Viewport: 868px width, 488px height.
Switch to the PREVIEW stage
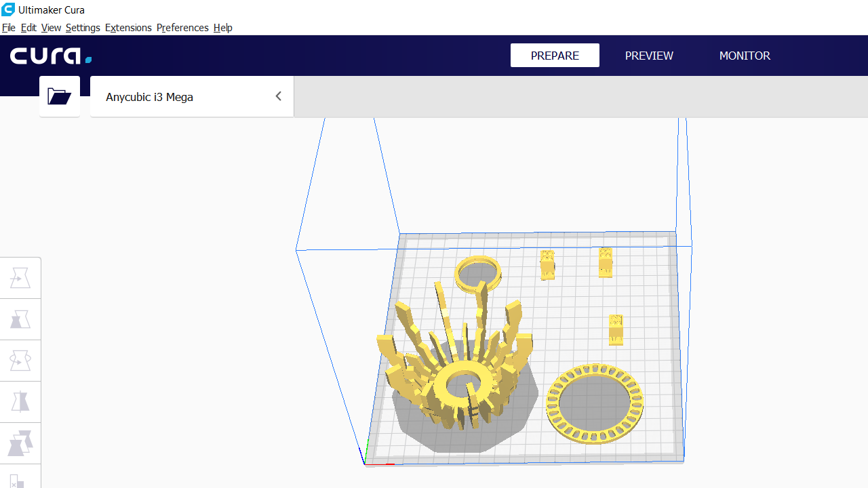649,56
